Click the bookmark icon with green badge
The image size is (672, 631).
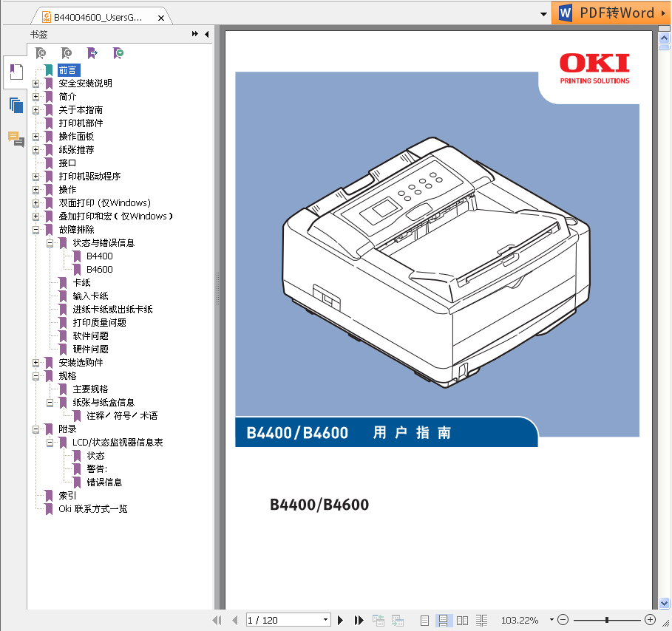coord(118,53)
